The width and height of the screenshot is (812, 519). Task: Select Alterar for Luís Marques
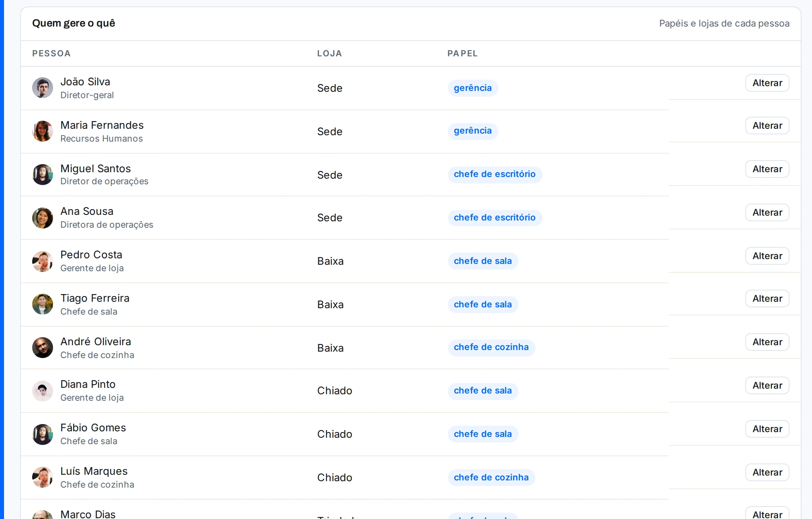click(767, 472)
